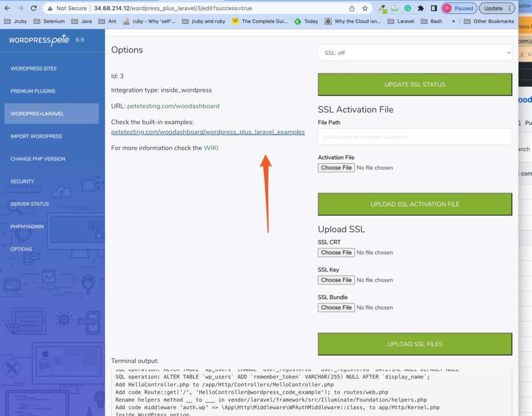The height and width of the screenshot is (416, 532).
Task: Open the WIKI link
Action: (x=211, y=148)
